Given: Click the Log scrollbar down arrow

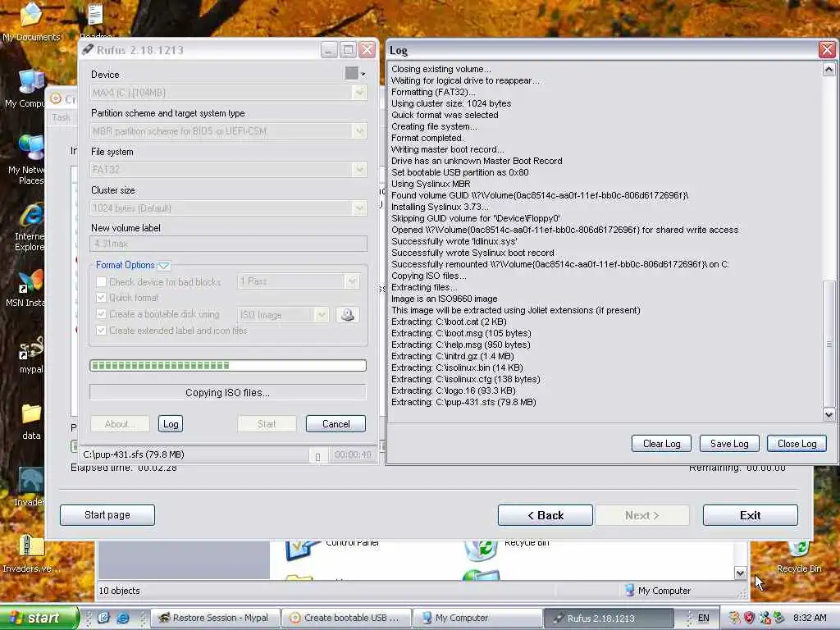Looking at the screenshot, I should tap(829, 414).
